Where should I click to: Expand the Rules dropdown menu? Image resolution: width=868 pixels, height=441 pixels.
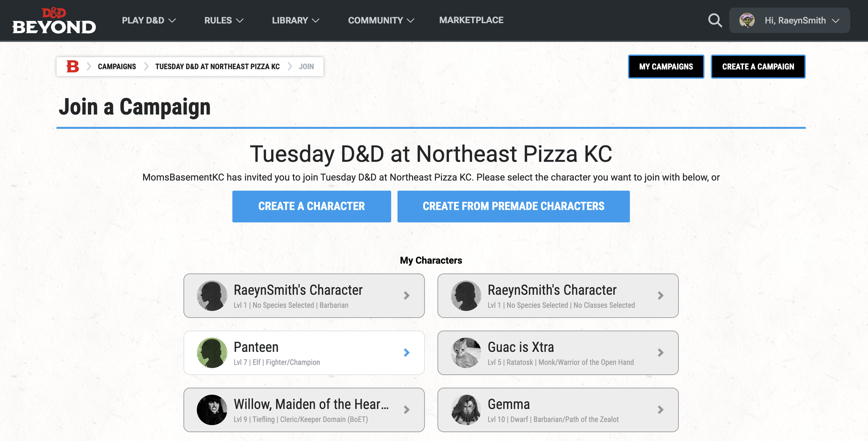pos(224,20)
